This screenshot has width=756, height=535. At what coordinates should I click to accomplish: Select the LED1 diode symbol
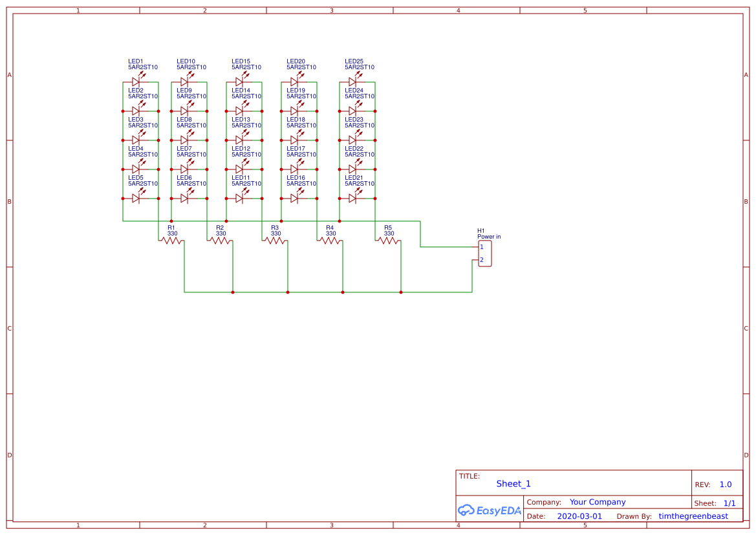[136, 82]
